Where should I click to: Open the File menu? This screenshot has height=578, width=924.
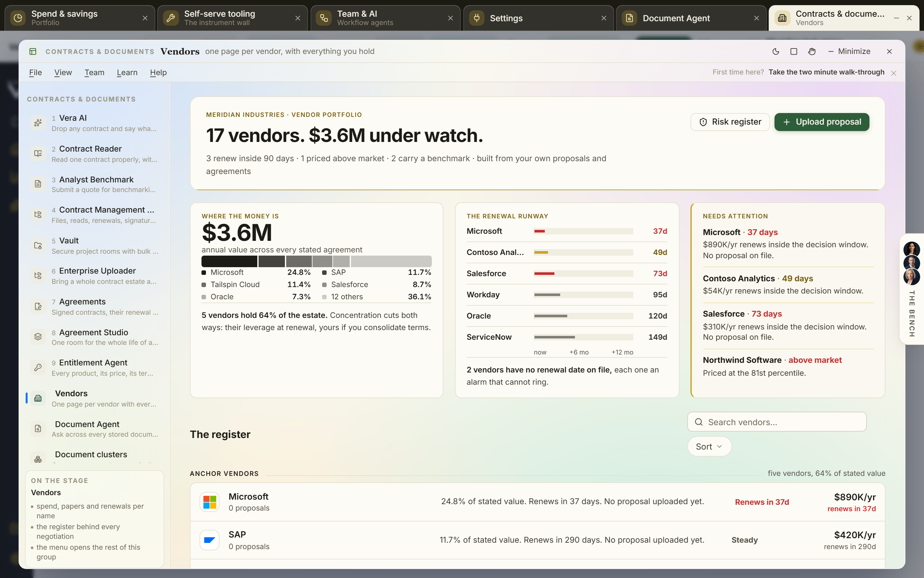[36, 73]
